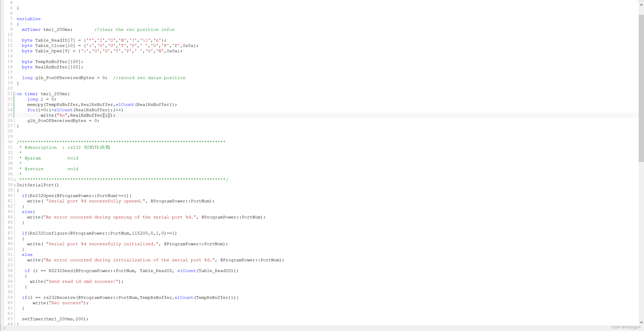Screen dimensions: 644x331
Task: Click the setTimer call on line 63
Action: pyautogui.click(x=32, y=319)
